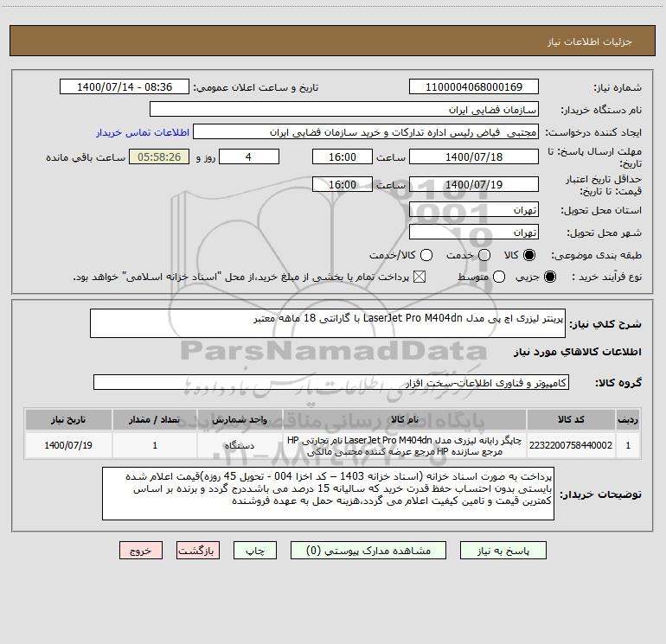Click the goods group field کامپیوتر و فناوری اطلاعات
This screenshot has height=644, width=666.
pyautogui.click(x=331, y=382)
